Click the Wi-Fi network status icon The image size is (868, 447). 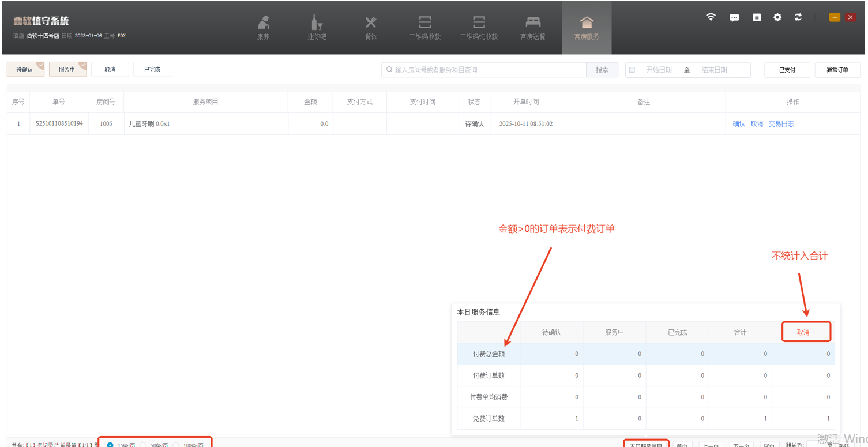tap(711, 17)
